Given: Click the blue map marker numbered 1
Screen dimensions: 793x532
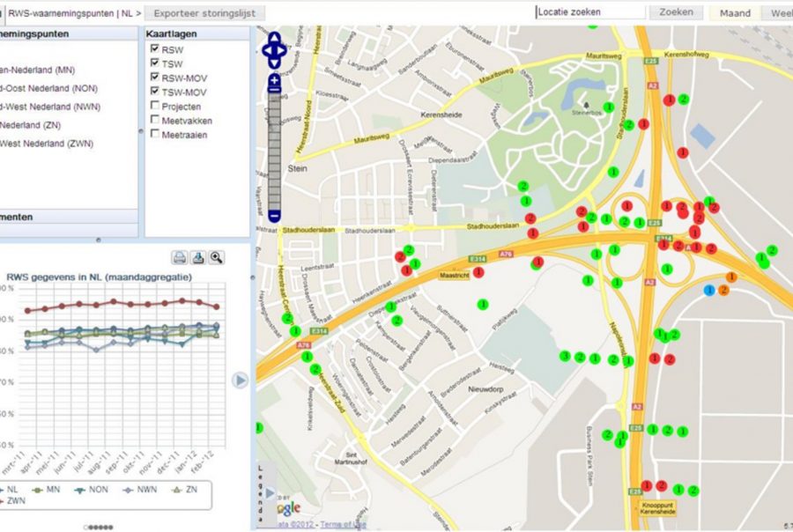Looking at the screenshot, I should 709,290.
